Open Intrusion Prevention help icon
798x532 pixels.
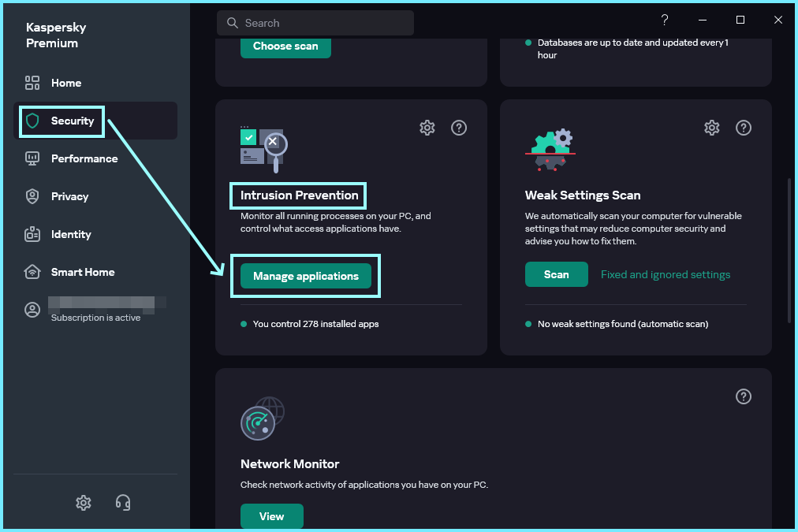[x=459, y=128]
